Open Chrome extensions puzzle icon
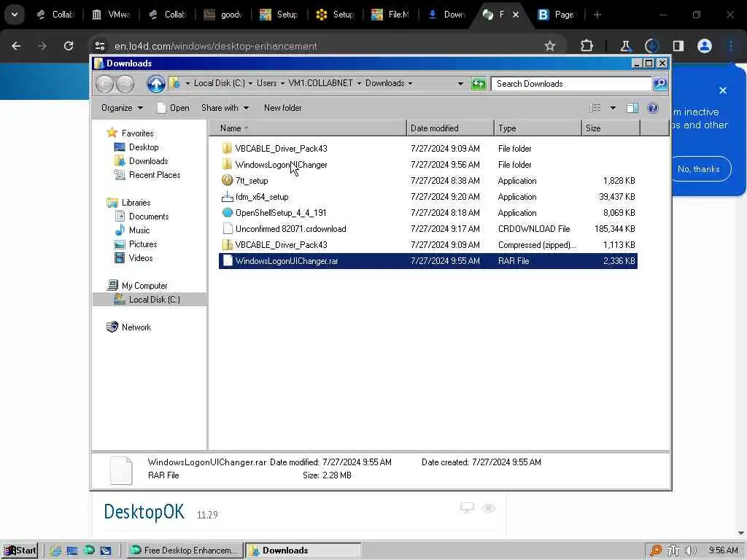Image resolution: width=747 pixels, height=560 pixels. coord(587,46)
